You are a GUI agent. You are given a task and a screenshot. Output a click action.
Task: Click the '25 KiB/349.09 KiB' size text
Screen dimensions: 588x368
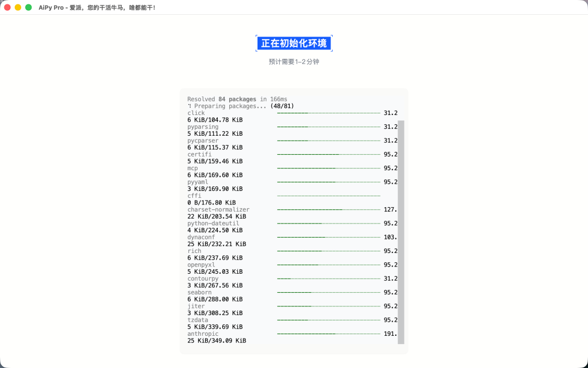point(217,341)
